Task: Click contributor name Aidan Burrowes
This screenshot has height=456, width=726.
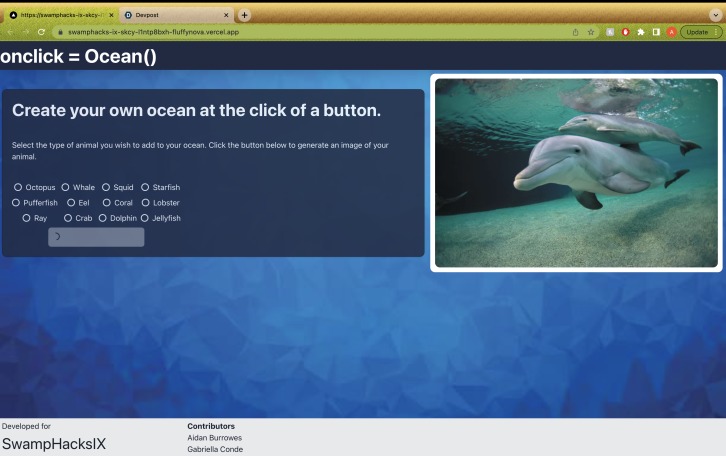Action: click(214, 437)
